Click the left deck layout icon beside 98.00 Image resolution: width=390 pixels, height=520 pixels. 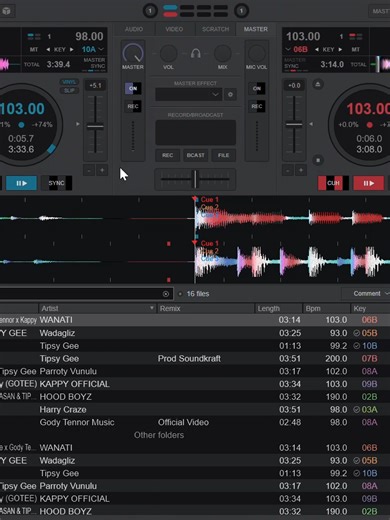[34, 36]
